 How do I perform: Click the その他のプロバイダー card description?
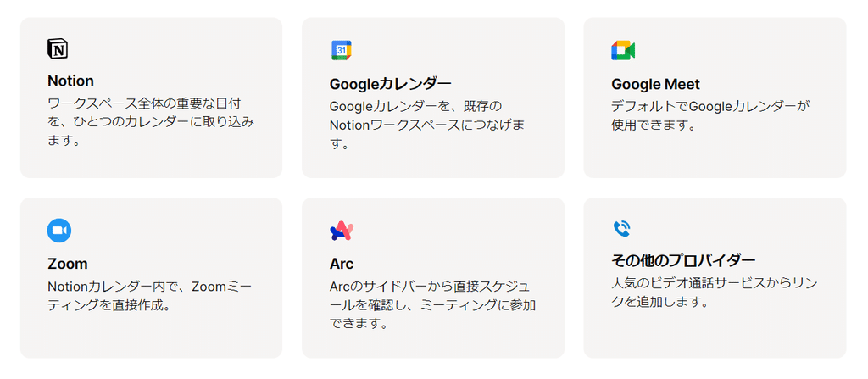coord(715,293)
